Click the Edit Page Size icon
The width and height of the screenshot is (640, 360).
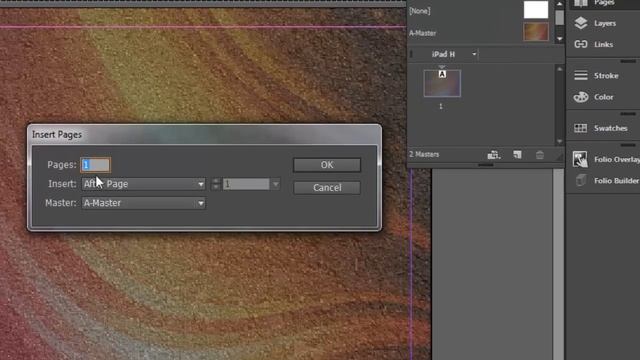(493, 155)
